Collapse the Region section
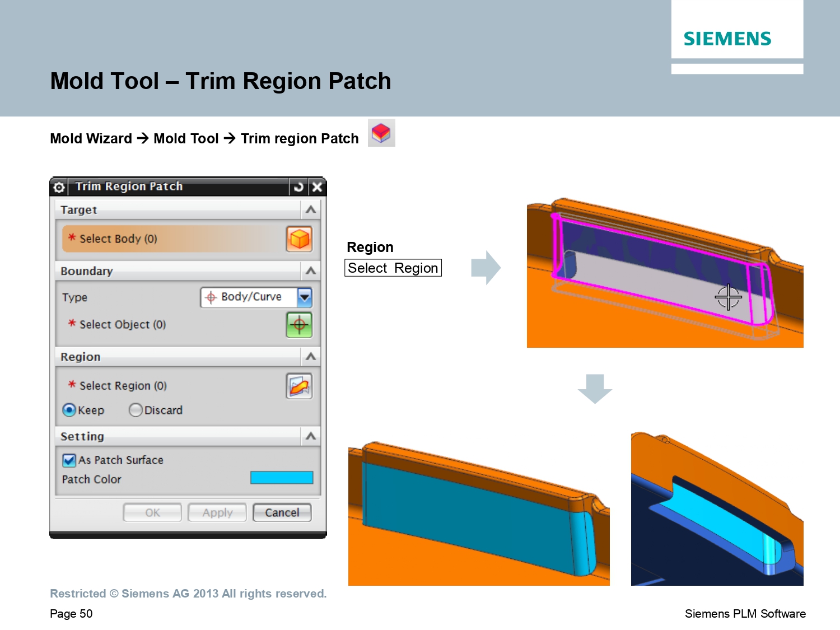The height and width of the screenshot is (630, 840). [x=311, y=357]
